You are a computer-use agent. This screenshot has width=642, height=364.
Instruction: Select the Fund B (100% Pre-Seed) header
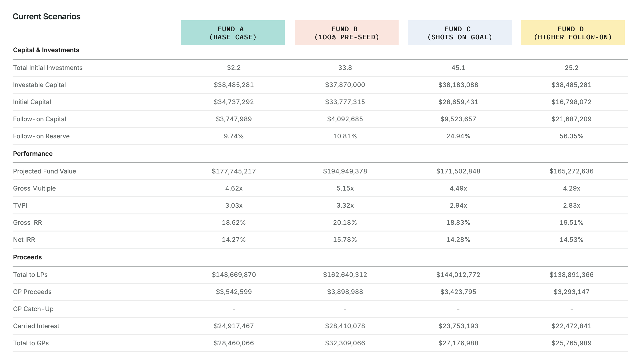click(347, 33)
